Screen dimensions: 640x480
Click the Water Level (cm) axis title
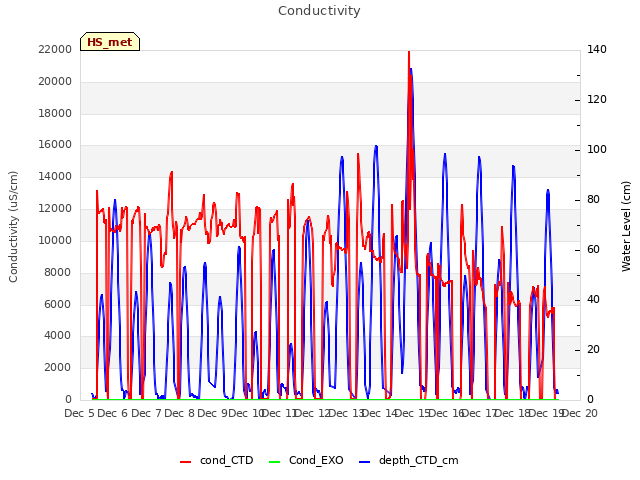626,227
